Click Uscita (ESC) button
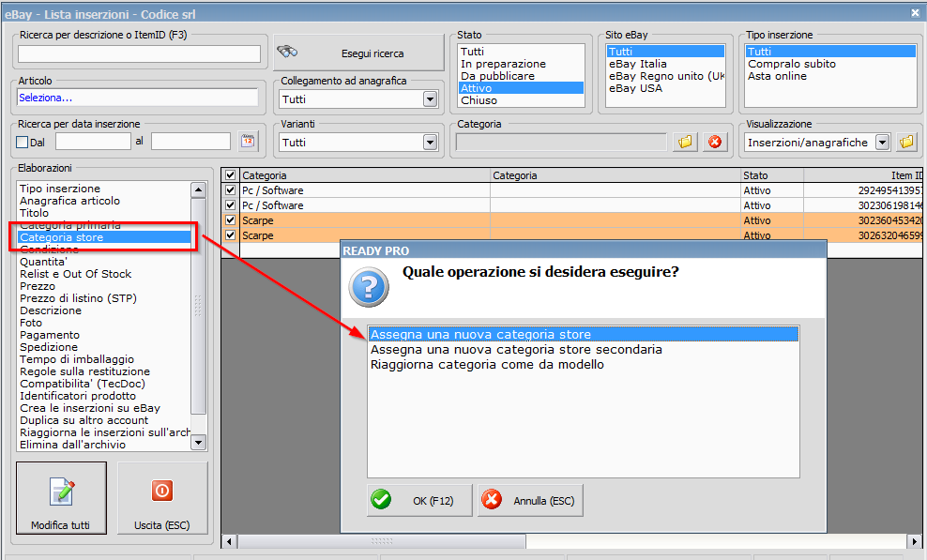This screenshot has height=560, width=927. point(162,498)
